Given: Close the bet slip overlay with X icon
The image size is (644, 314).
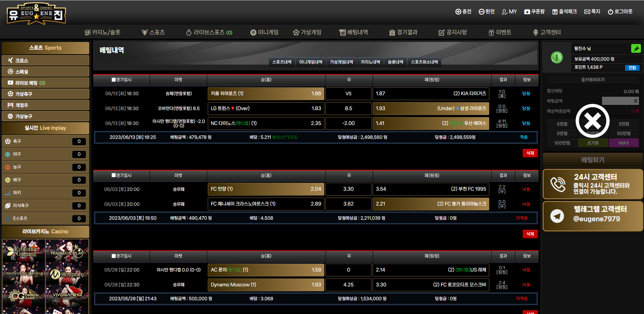Looking at the screenshot, I should pyautogui.click(x=592, y=121).
